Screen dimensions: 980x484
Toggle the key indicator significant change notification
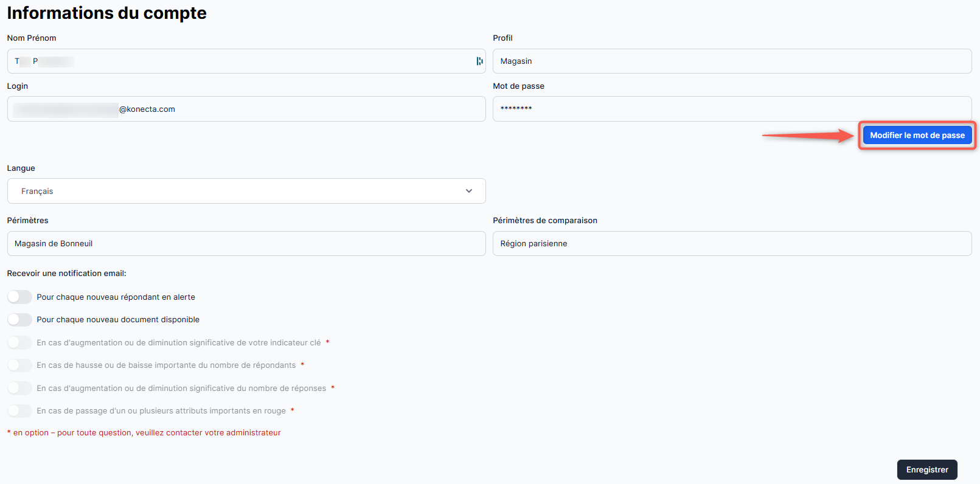[19, 343]
